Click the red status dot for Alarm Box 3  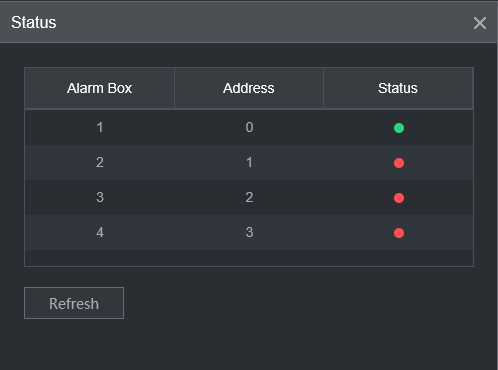pyautogui.click(x=399, y=198)
